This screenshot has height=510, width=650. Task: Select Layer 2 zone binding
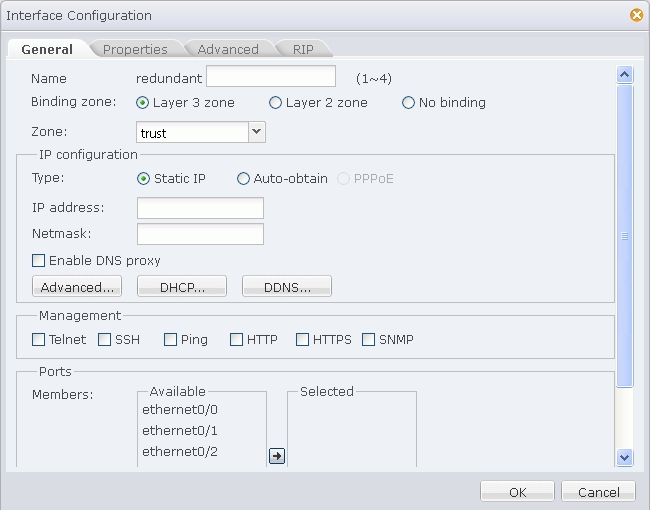click(276, 103)
